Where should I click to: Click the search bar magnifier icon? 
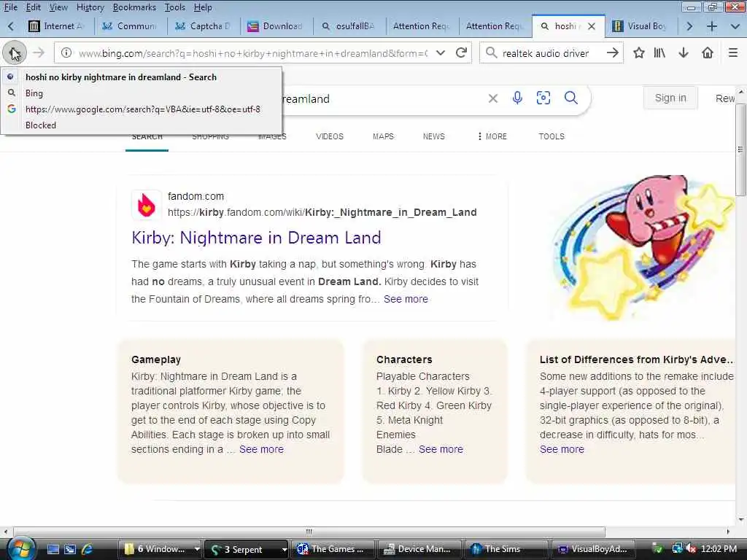(491, 52)
